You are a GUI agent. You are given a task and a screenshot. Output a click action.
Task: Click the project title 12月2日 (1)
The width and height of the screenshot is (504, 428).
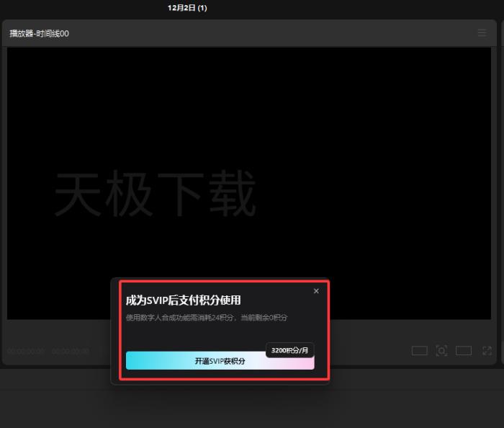[x=187, y=8]
